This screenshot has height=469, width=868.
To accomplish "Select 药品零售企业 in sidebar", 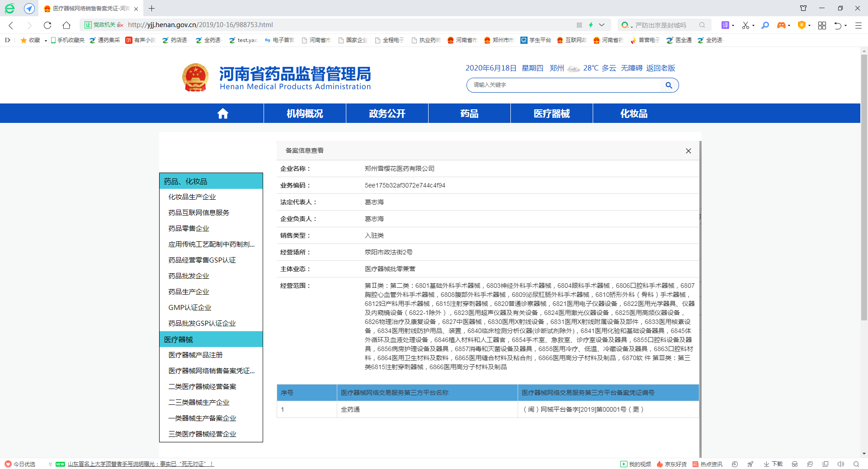I will click(189, 229).
